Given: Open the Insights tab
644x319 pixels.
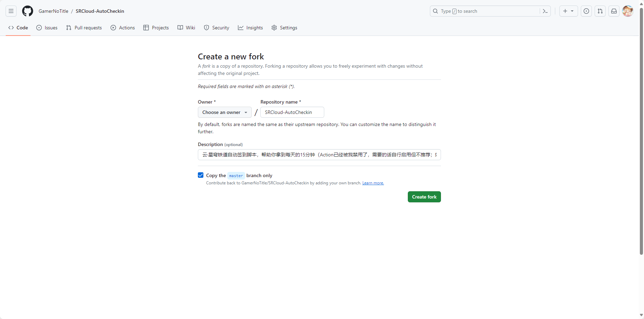Looking at the screenshot, I should (x=250, y=28).
